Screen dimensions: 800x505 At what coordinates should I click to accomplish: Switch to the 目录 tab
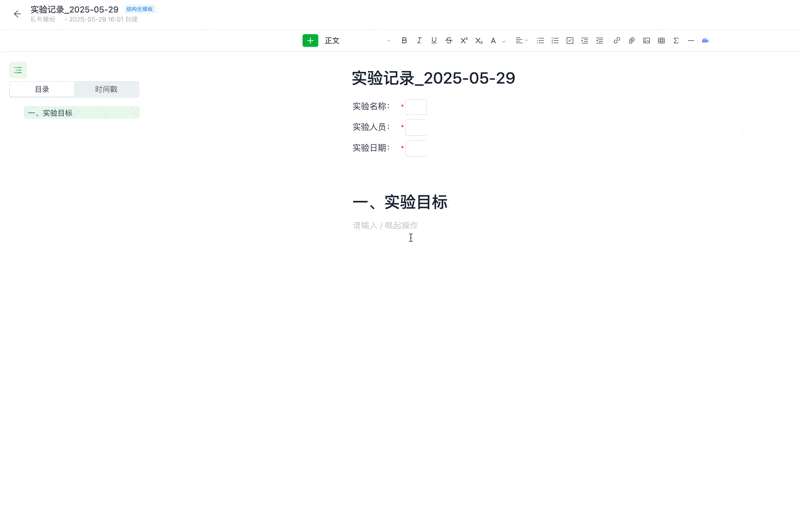tap(42, 89)
